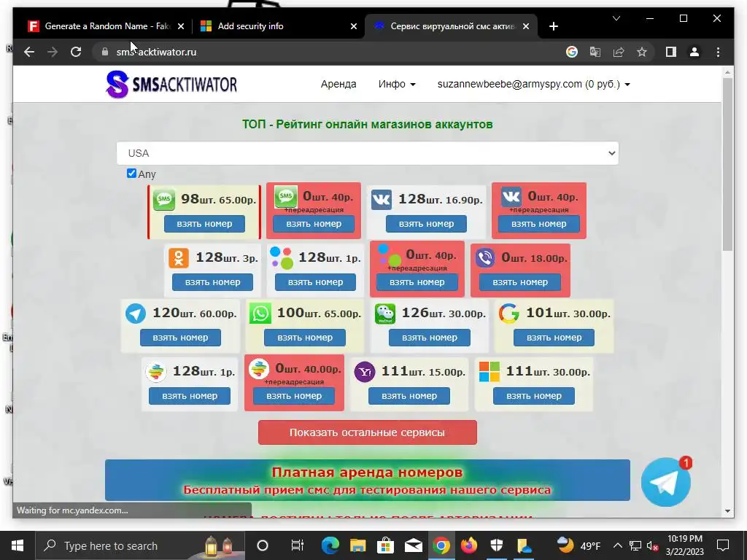Take number for WhatsApp 100шт.
Image resolution: width=747 pixels, height=560 pixels.
coord(305,338)
